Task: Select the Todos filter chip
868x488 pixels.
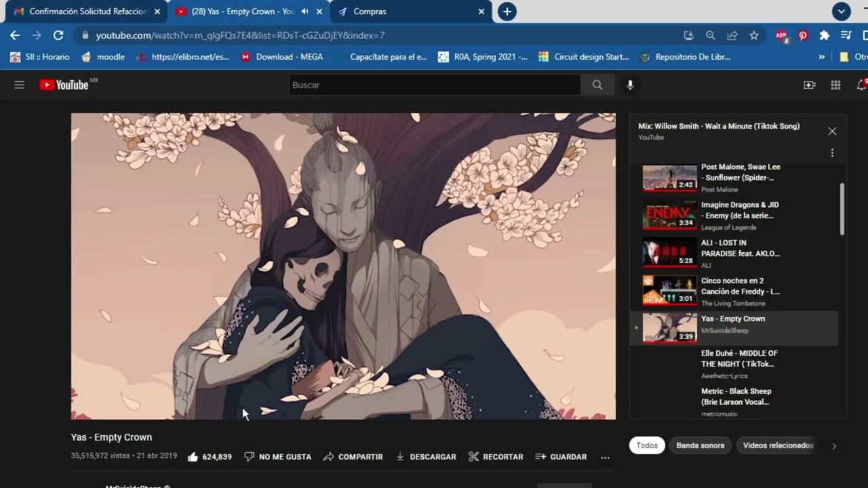Action: [647, 445]
